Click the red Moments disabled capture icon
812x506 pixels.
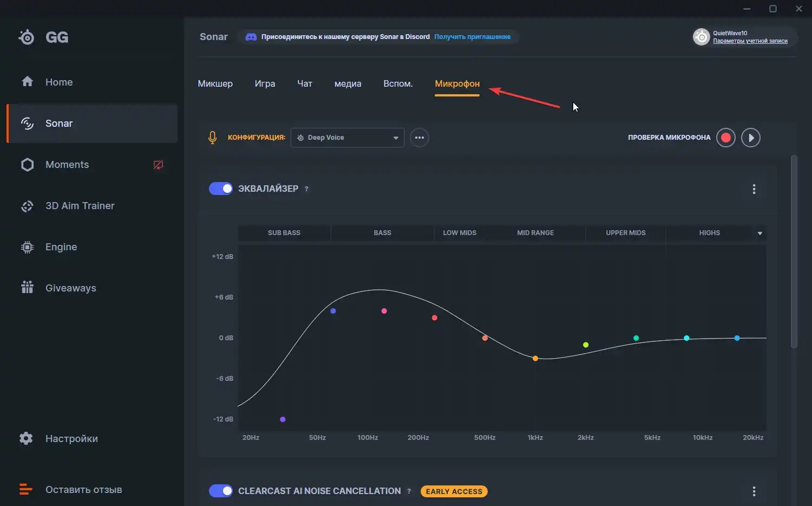click(158, 165)
